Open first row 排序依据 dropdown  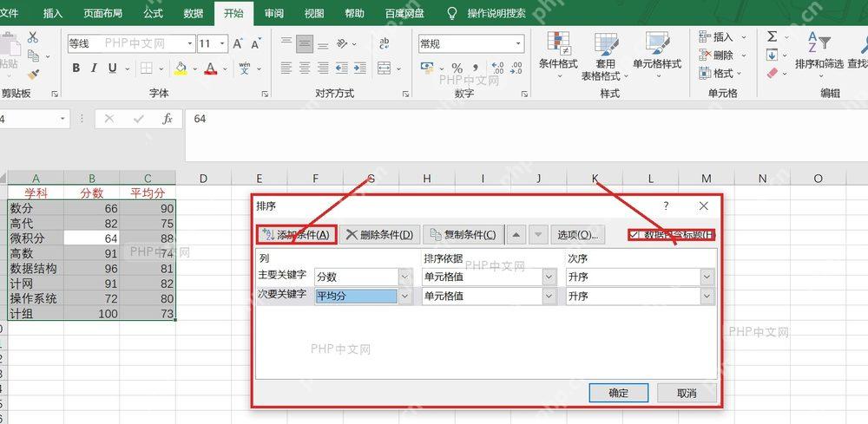[549, 277]
